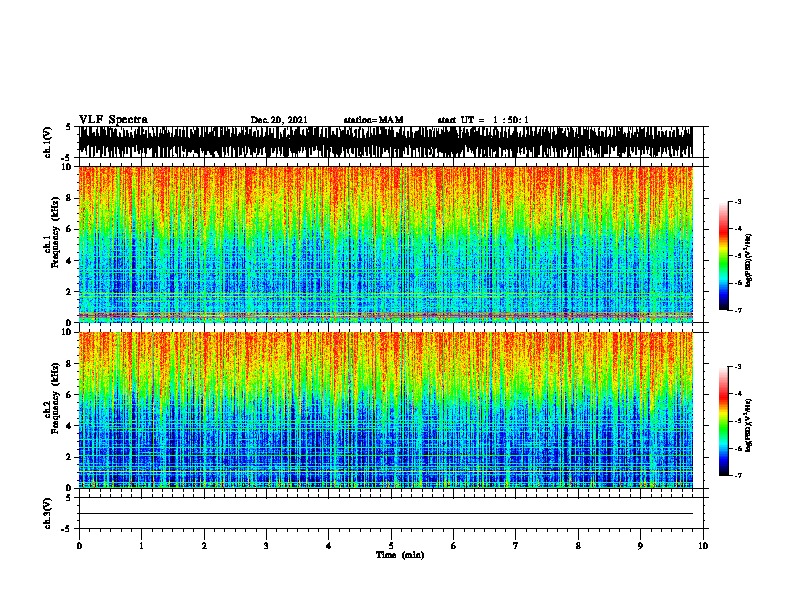Click the ch.2 spectrogram color scale bar
The width and height of the screenshot is (792, 612).
point(723,421)
